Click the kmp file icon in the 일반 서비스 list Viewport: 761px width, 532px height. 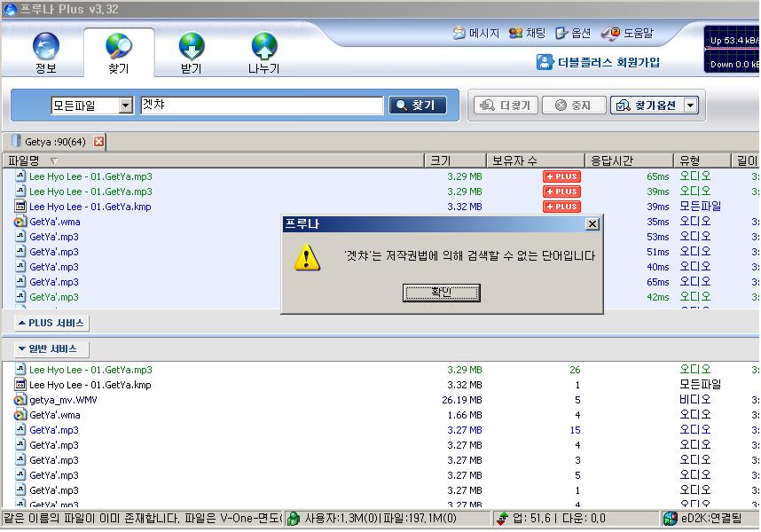click(x=20, y=385)
